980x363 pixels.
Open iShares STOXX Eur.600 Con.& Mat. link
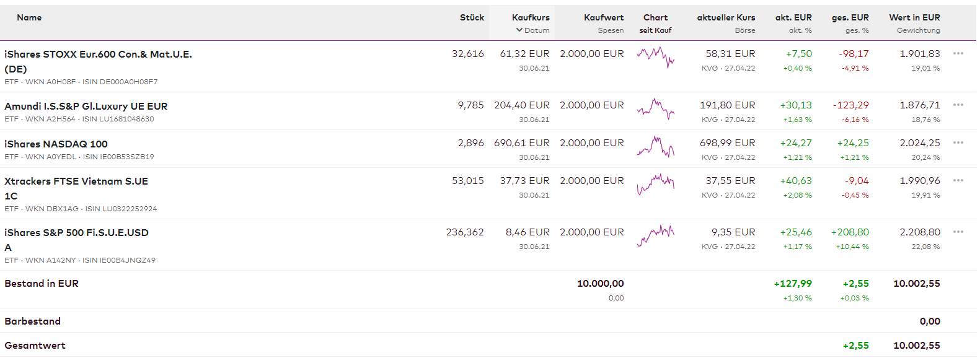coord(98,55)
